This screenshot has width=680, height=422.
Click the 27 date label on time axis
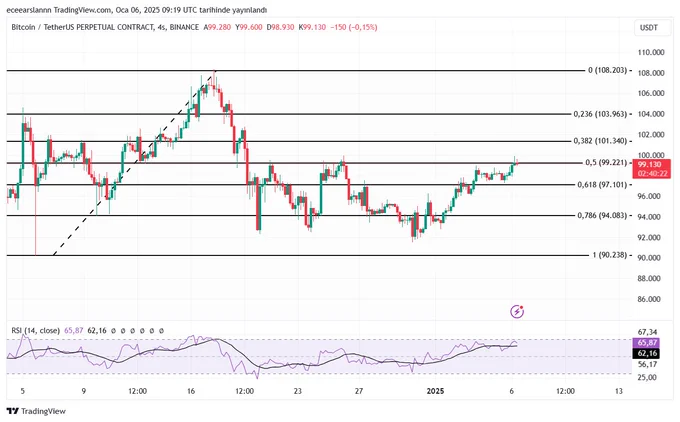(359, 391)
